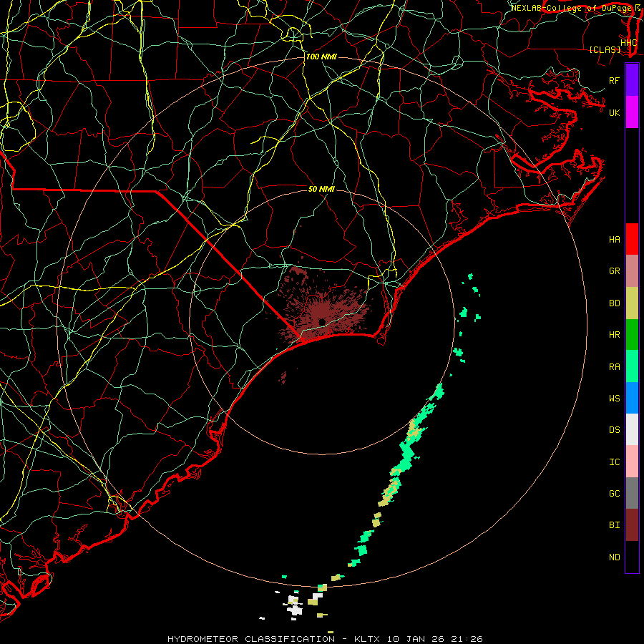Screen dimensions: 644x644
Task: Click the [CLAS] legend header text
Action: (x=605, y=49)
